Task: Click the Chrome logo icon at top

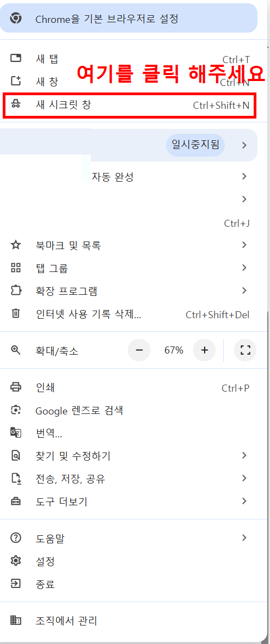Action: [x=16, y=18]
